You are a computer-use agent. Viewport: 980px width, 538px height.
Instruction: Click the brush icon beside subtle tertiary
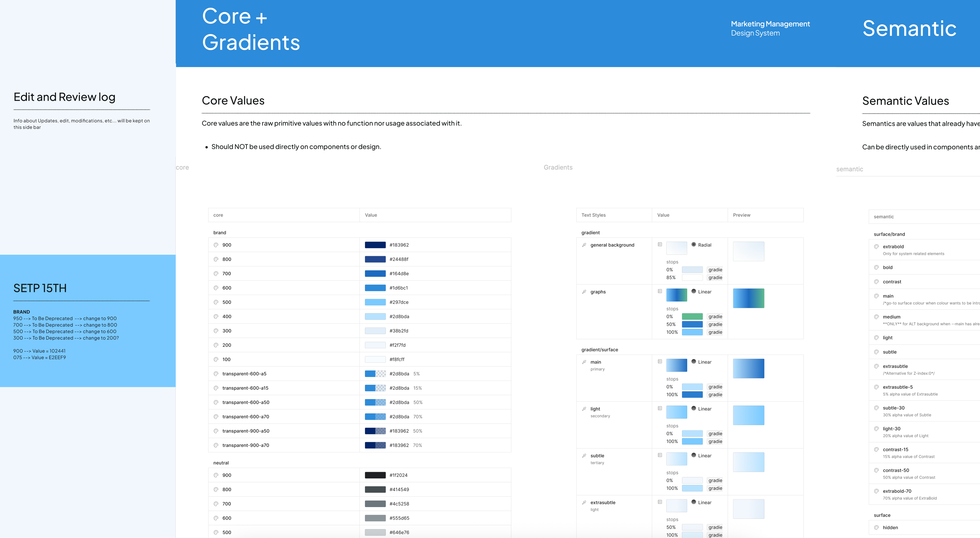point(584,456)
